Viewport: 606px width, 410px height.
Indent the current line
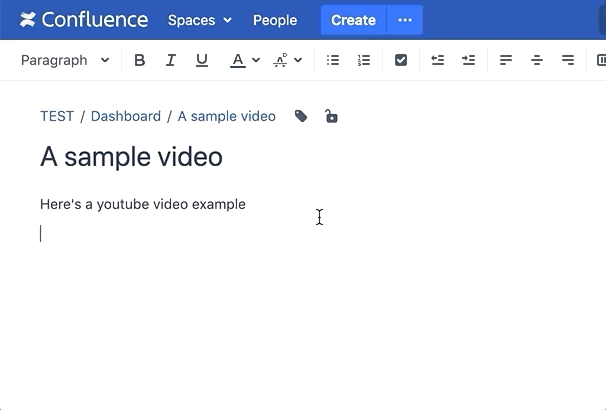click(x=468, y=60)
